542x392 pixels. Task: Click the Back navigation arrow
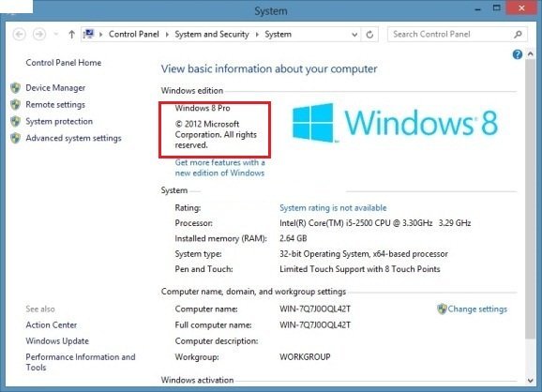click(x=19, y=34)
